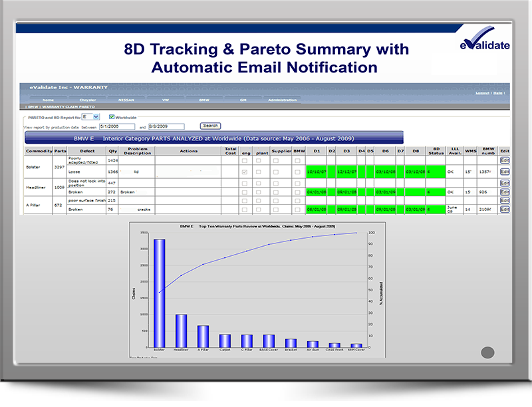Image resolution: width=532 pixels, height=407 pixels.
Task: Open the GM tab
Action: pyautogui.click(x=243, y=100)
